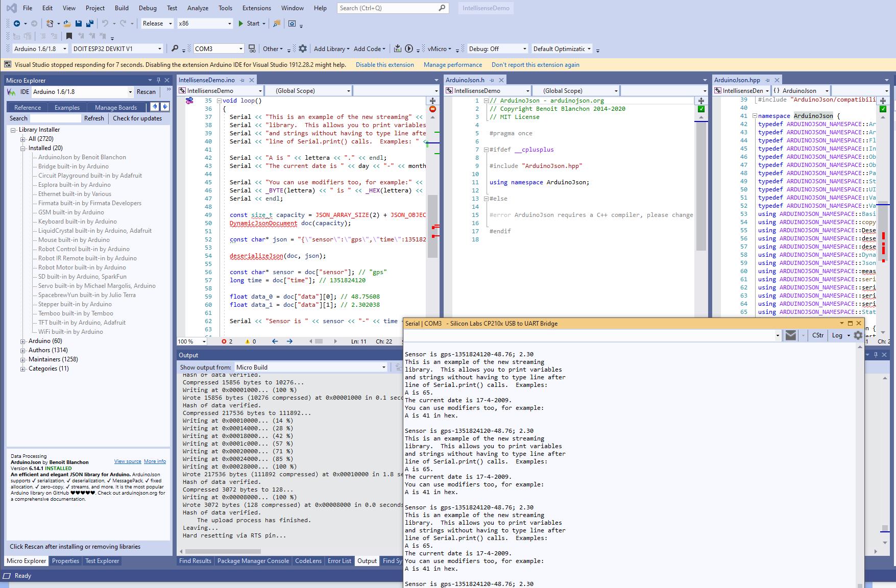Open the Serial window settings gear
The height and width of the screenshot is (588, 896).
(x=858, y=335)
